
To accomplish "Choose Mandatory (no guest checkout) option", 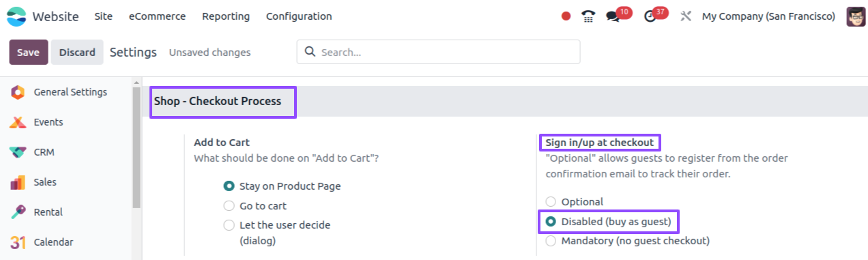I will (x=551, y=240).
